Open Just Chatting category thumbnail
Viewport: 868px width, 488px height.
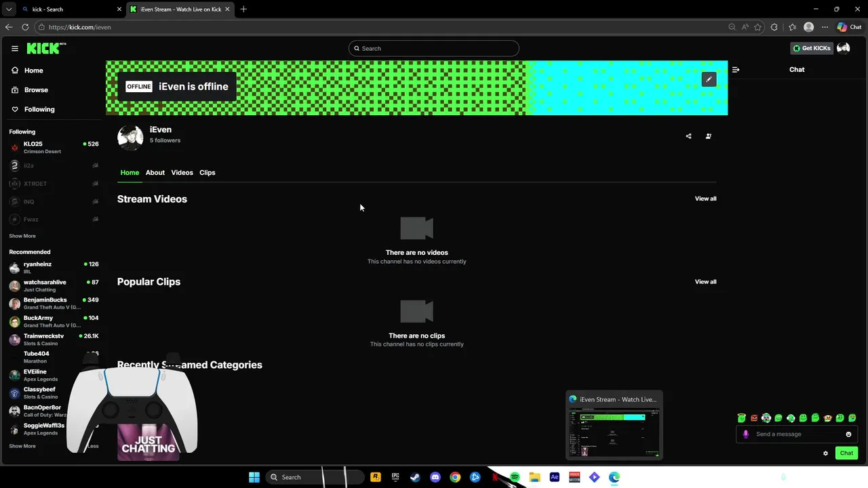coord(149,442)
